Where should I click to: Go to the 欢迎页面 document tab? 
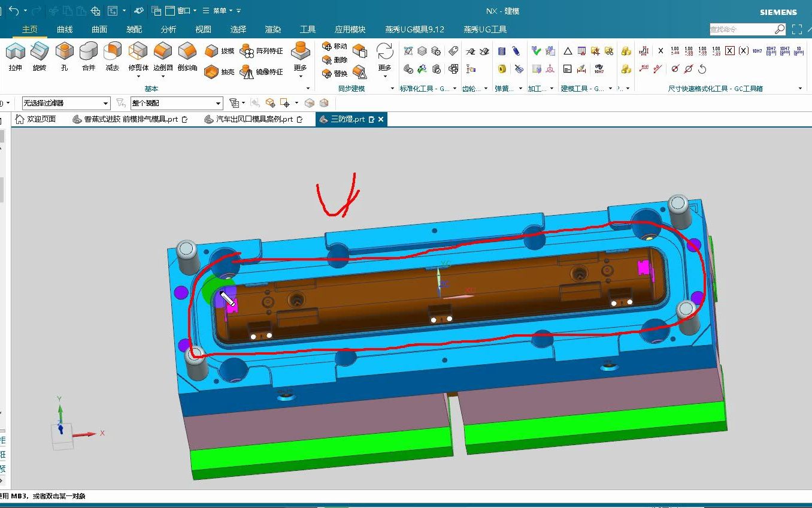(x=36, y=119)
